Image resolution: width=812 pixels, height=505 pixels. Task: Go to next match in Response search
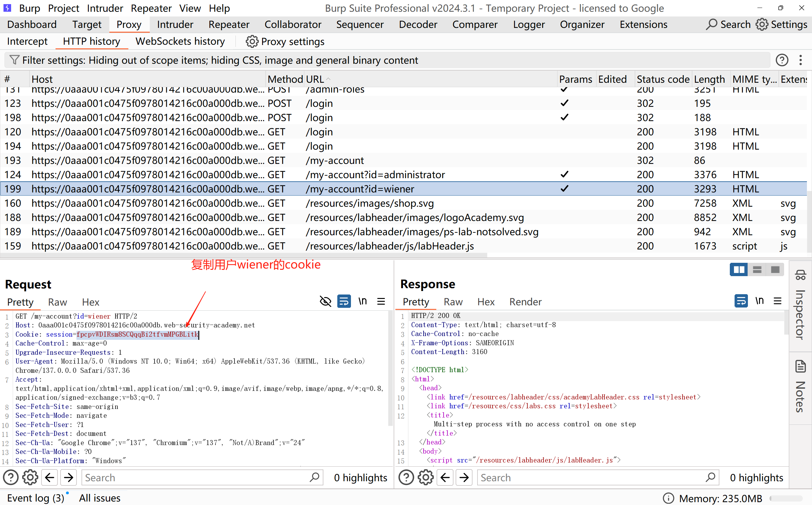coord(464,478)
